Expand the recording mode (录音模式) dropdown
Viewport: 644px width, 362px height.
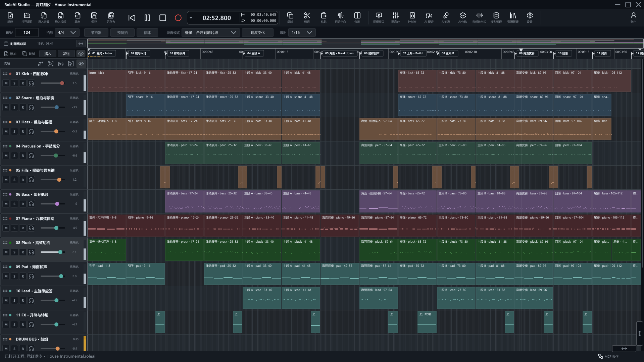210,33
